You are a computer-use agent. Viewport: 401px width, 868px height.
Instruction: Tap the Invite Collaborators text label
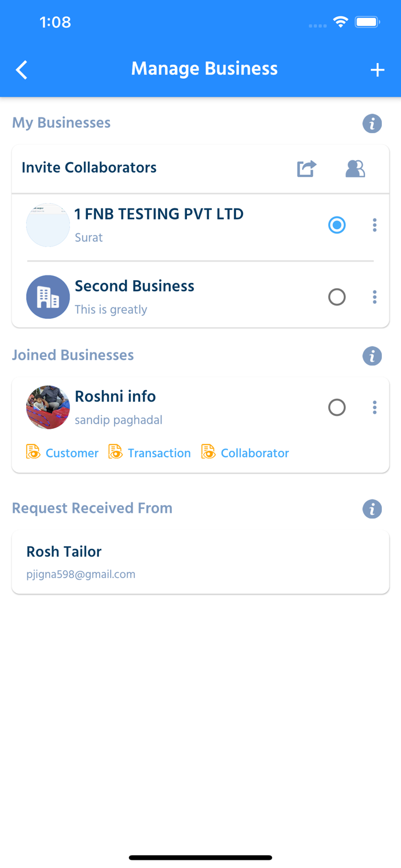(89, 168)
